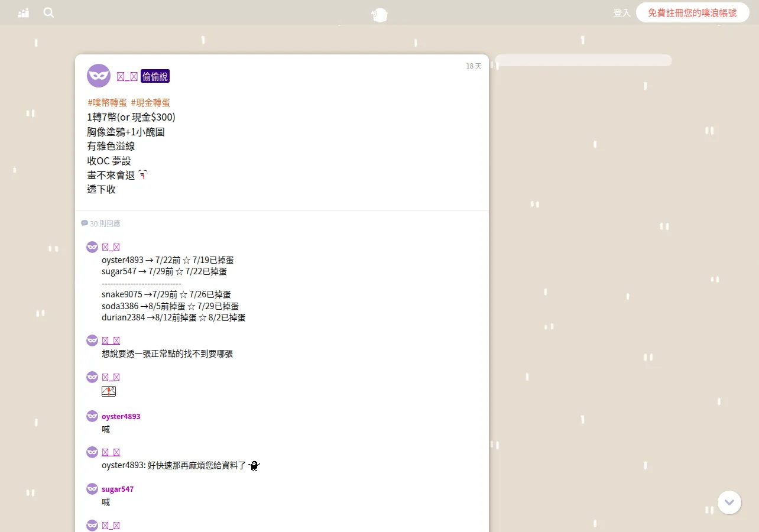Image resolution: width=759 pixels, height=532 pixels.
Task: Click author name above 想說要透一張正常點 reply
Action: tap(111, 340)
